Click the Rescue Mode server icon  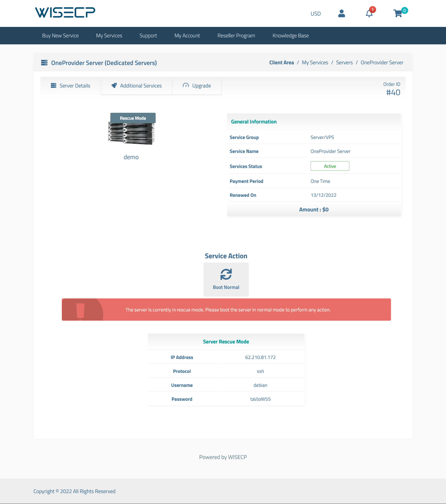(131, 129)
